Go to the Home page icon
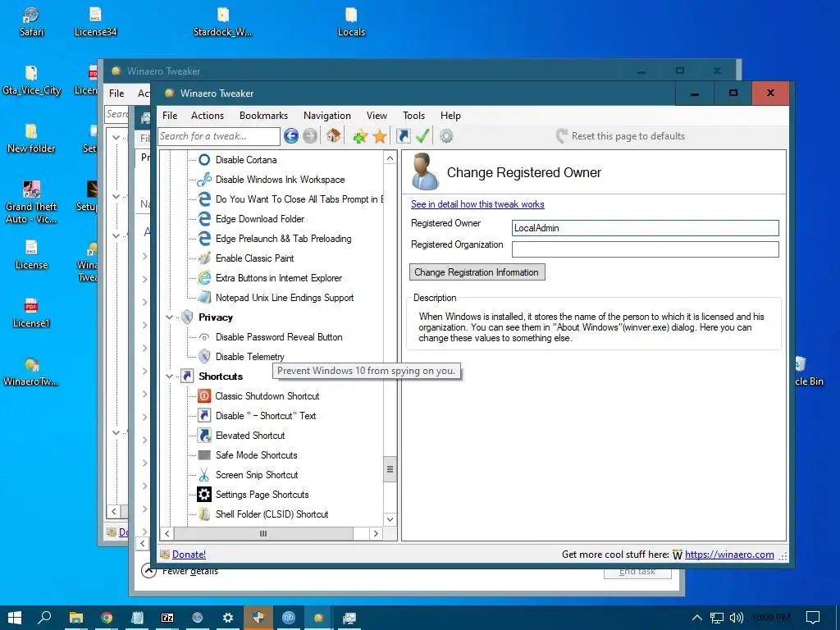Screen dimensions: 840x630 [x=333, y=135]
